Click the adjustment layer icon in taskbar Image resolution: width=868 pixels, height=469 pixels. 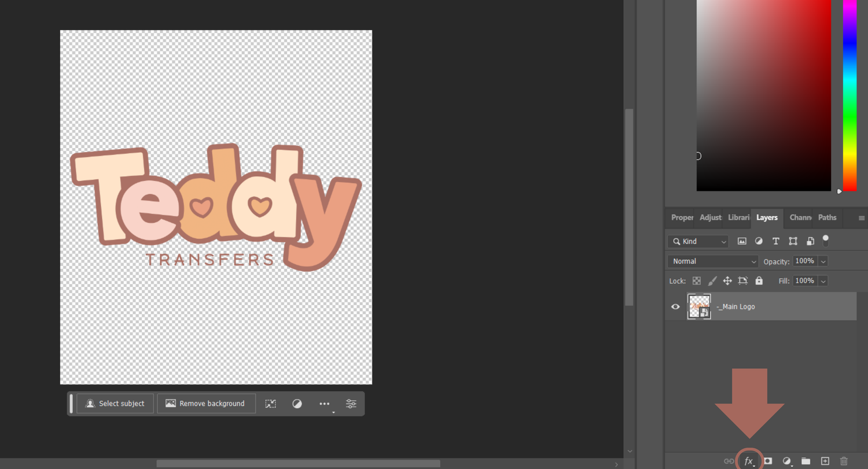pyautogui.click(x=297, y=404)
